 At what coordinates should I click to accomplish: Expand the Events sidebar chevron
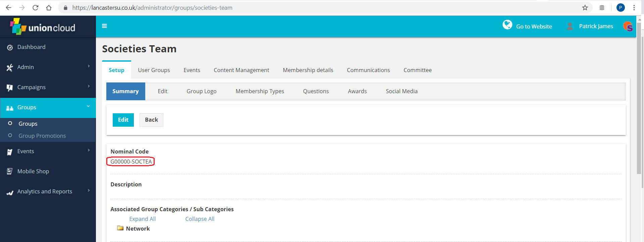[x=89, y=150]
